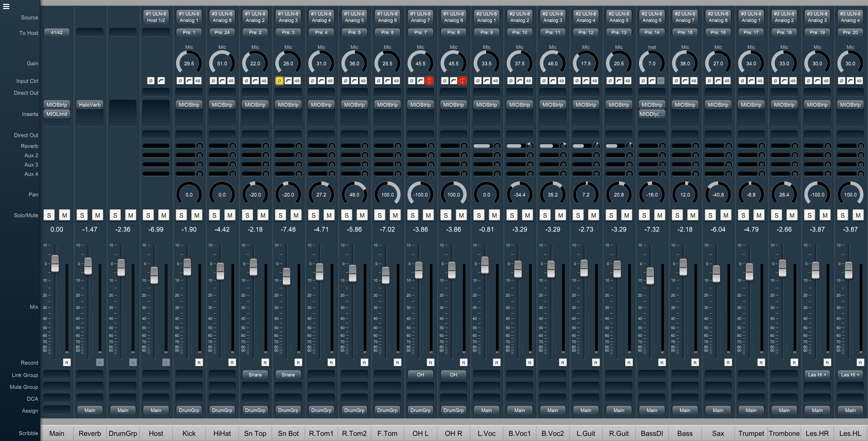Click the BassDI pan knob

point(652,194)
